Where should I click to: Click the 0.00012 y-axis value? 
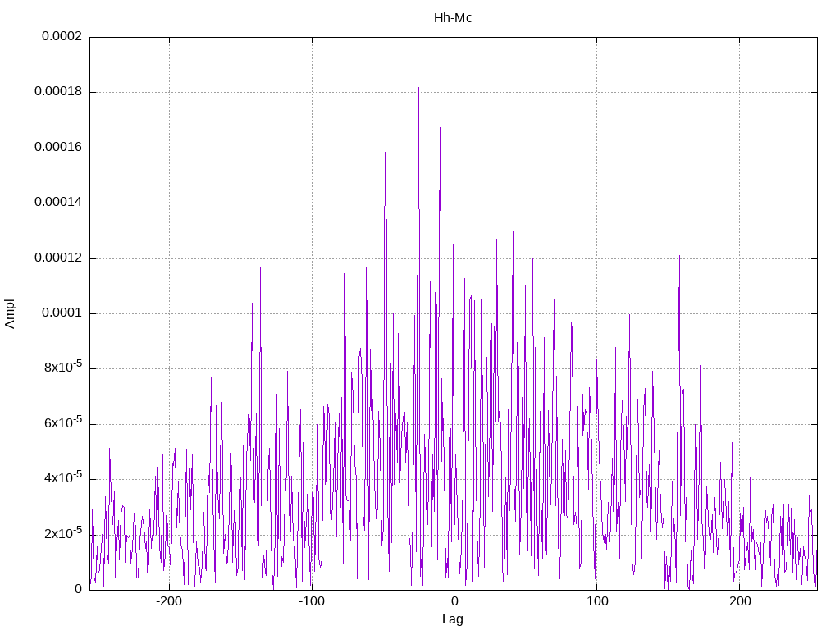[58, 258]
